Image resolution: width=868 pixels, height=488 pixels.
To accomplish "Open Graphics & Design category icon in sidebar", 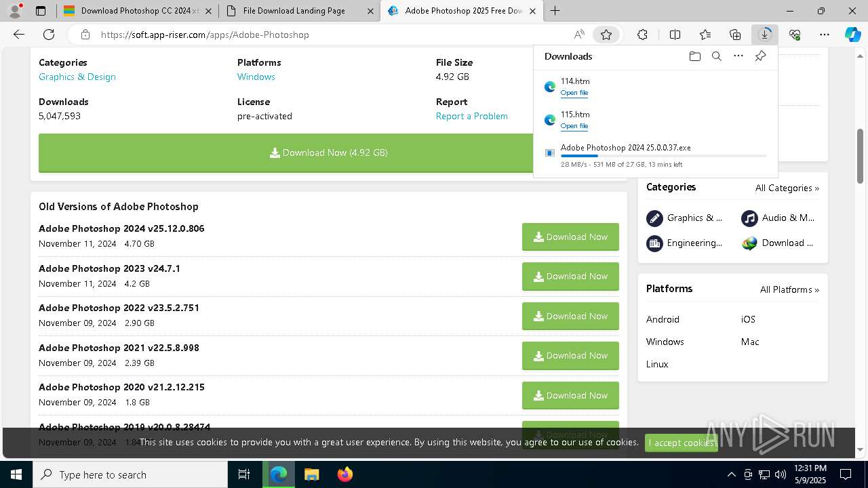I will [654, 218].
